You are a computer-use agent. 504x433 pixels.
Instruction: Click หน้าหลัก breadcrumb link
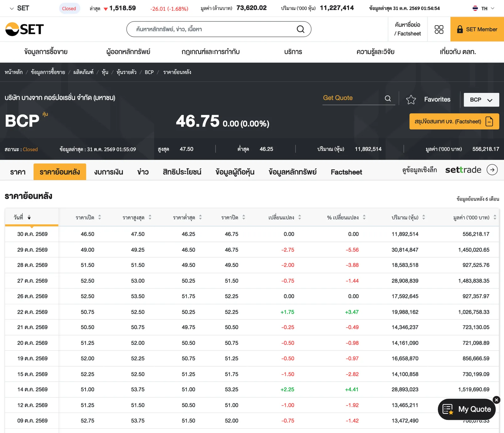click(14, 72)
